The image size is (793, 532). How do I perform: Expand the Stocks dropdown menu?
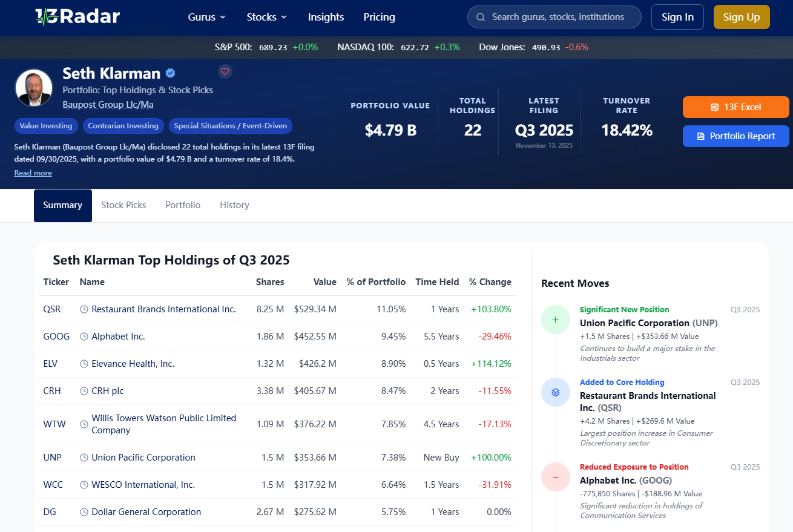coord(266,17)
